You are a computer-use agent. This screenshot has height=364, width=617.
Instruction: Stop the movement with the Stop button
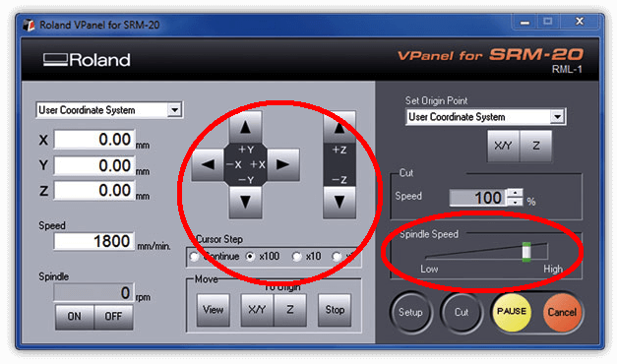point(335,310)
